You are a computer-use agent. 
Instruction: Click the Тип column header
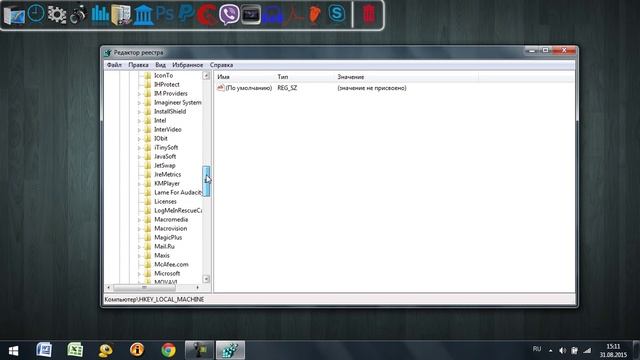coord(305,77)
